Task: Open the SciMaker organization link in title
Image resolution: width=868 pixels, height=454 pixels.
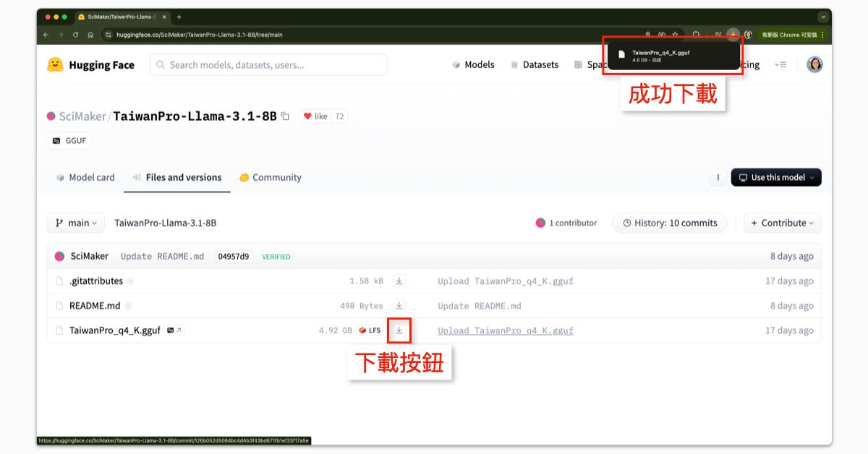Action: (82, 116)
